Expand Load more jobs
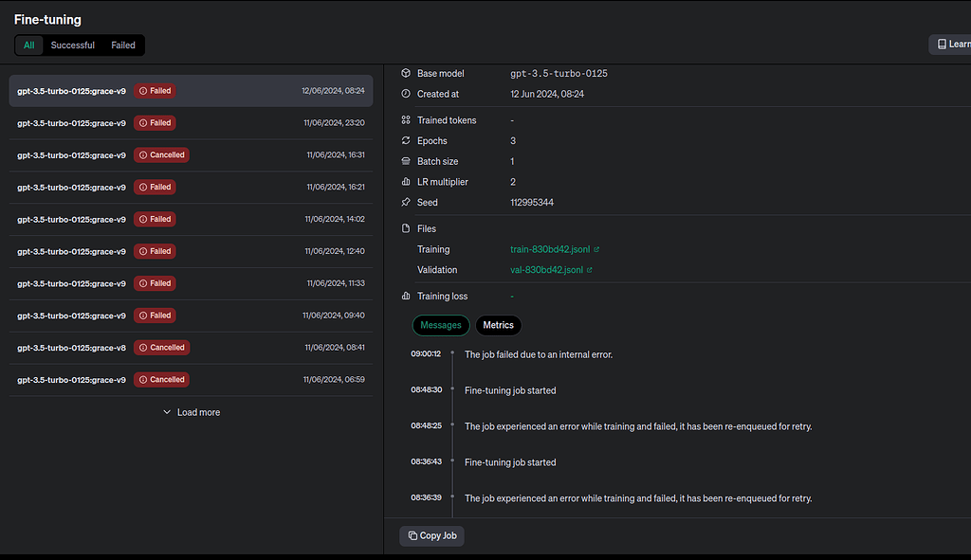This screenshot has width=971, height=560. tap(192, 412)
